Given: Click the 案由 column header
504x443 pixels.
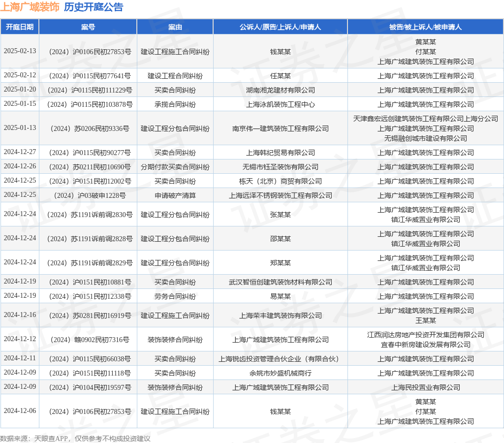Looking at the screenshot, I should pyautogui.click(x=175, y=27).
